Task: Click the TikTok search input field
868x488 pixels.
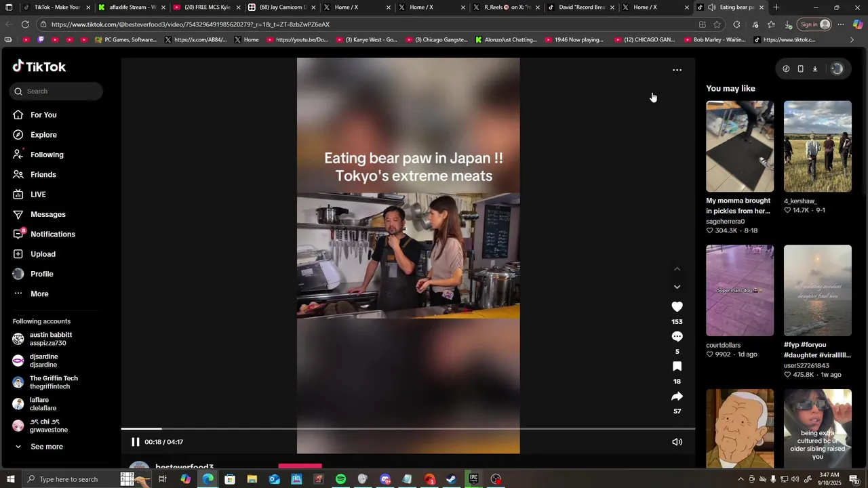Action: pos(56,91)
